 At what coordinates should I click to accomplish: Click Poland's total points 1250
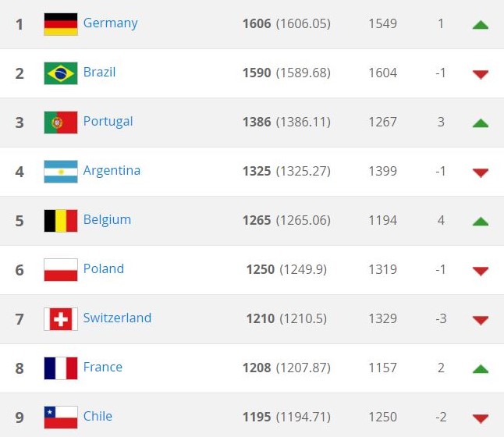coord(261,269)
